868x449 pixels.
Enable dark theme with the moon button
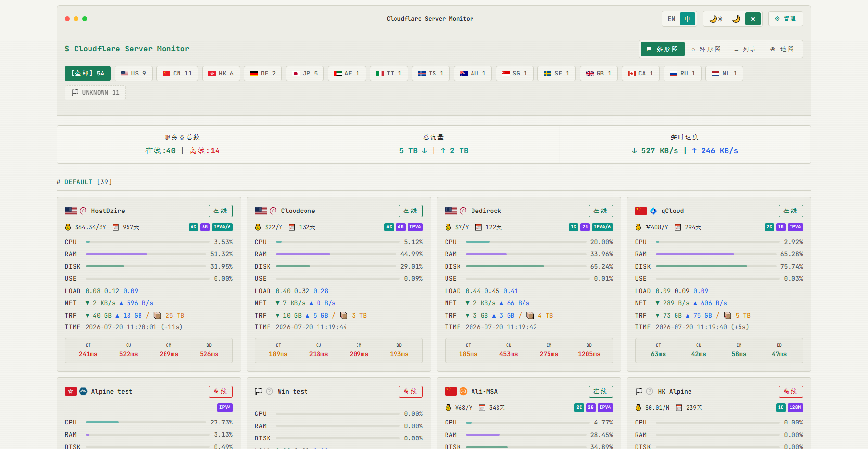(736, 19)
